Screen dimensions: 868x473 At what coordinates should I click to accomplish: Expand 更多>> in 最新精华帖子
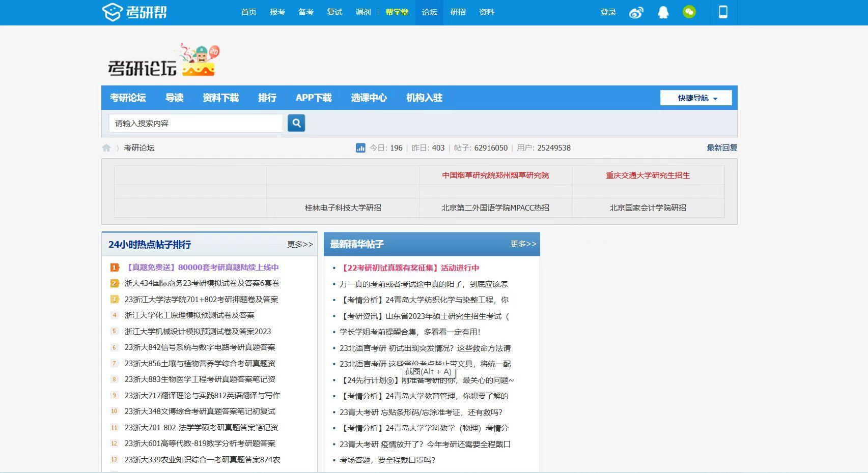point(523,244)
